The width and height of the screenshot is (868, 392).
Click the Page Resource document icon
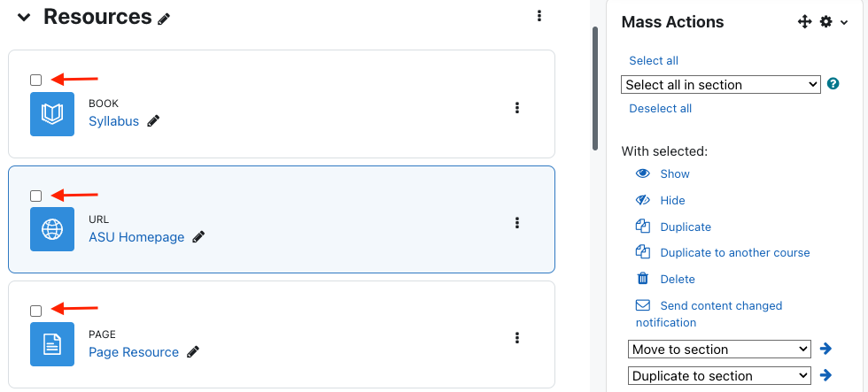click(x=52, y=344)
